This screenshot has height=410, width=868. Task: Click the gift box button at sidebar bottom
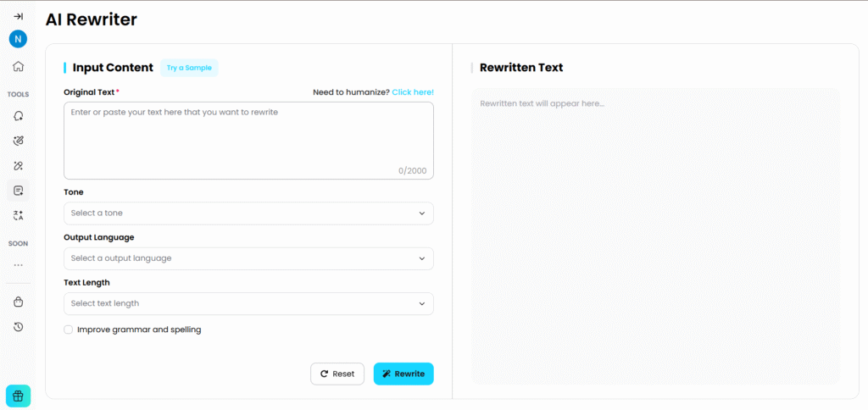pyautogui.click(x=19, y=396)
